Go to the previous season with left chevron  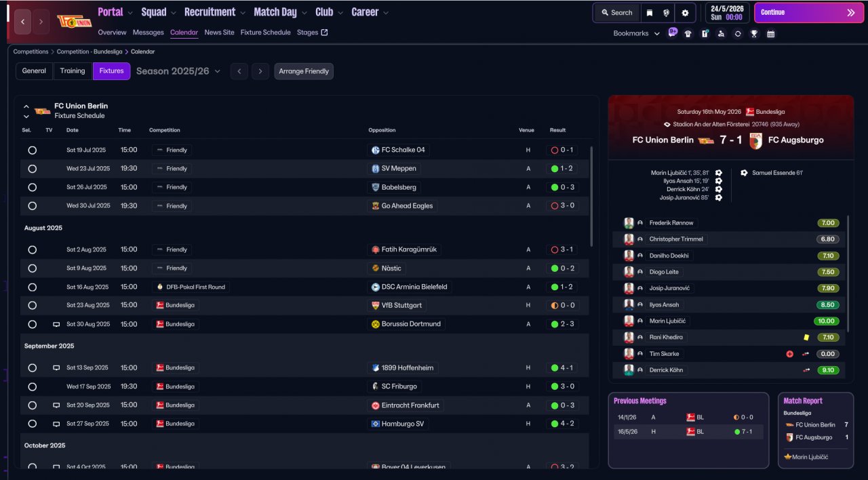click(239, 71)
